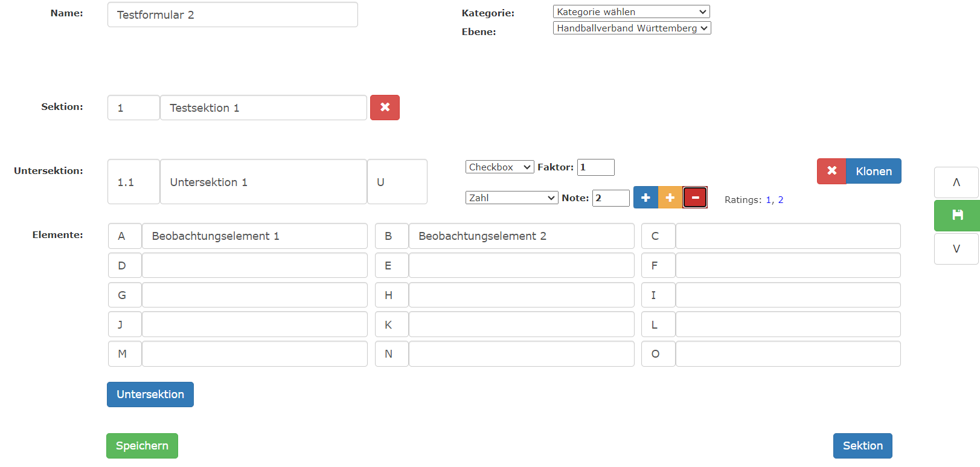980x467 pixels.
Task: Click the Faktor input field
Action: click(595, 167)
